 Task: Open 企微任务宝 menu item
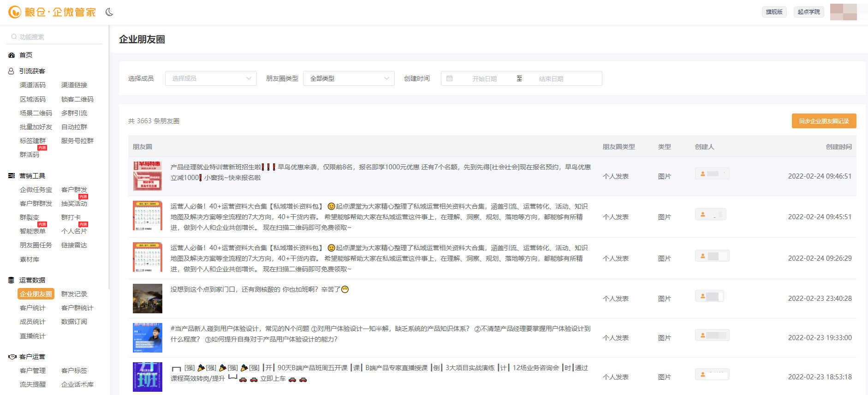coord(36,190)
